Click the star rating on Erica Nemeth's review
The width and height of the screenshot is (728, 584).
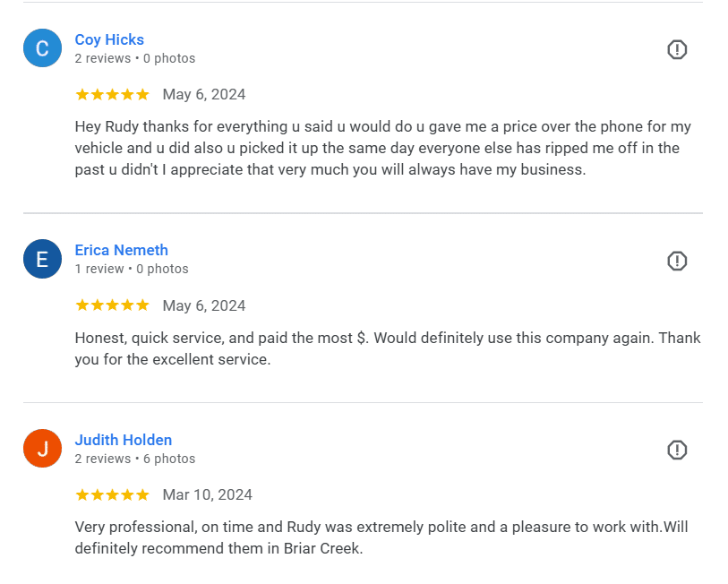pyautogui.click(x=112, y=305)
